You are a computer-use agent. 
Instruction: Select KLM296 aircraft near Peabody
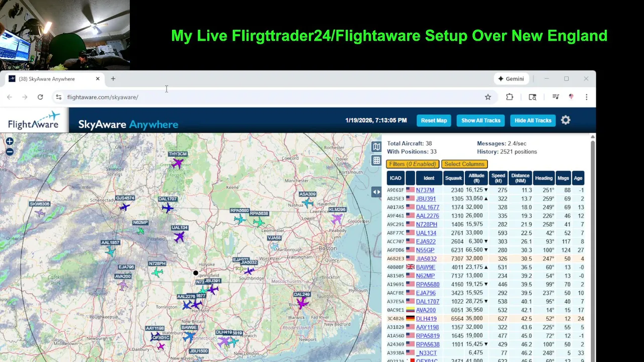(337, 219)
